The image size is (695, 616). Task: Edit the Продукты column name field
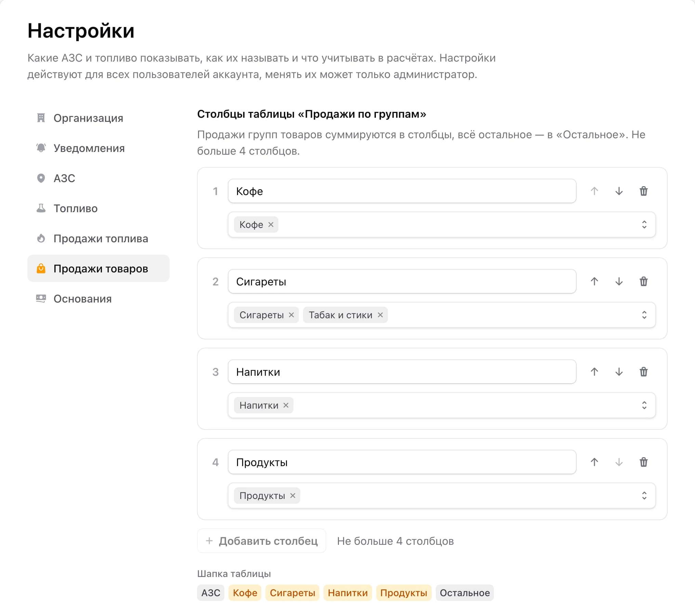tap(402, 462)
